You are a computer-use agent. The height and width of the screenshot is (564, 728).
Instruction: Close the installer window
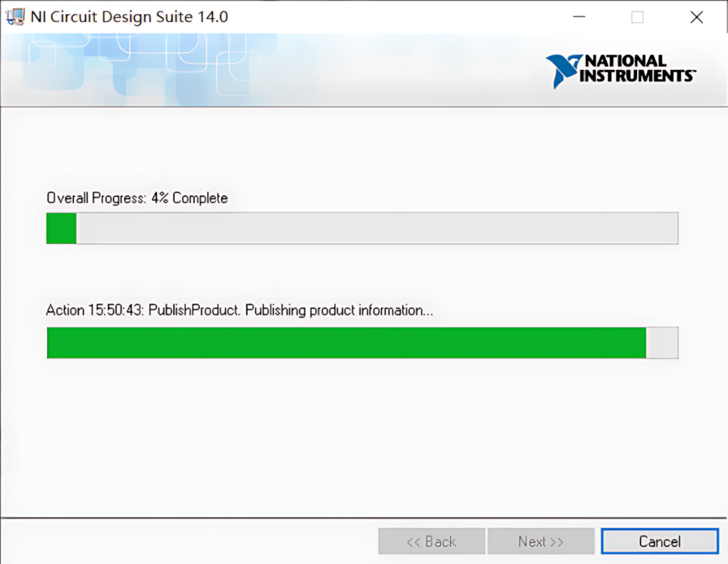[x=696, y=17]
